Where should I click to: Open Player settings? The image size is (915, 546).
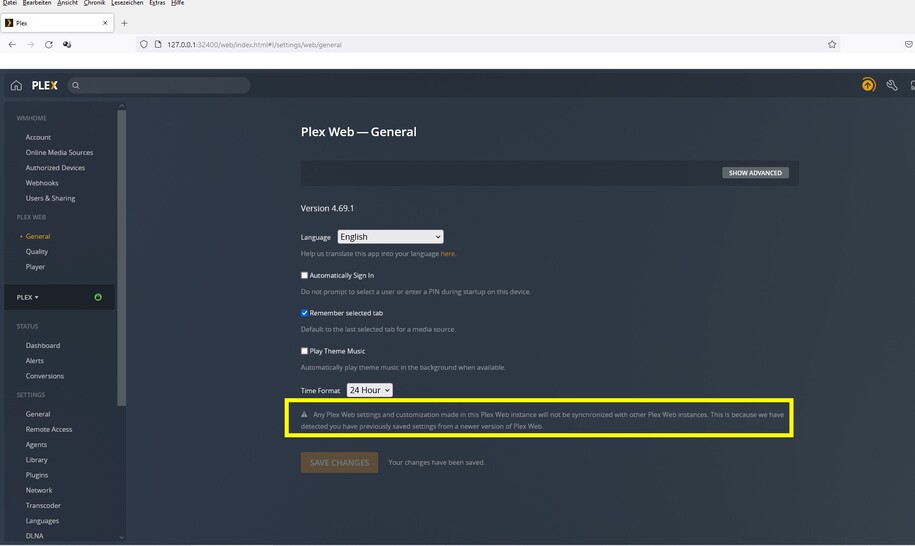click(x=35, y=267)
